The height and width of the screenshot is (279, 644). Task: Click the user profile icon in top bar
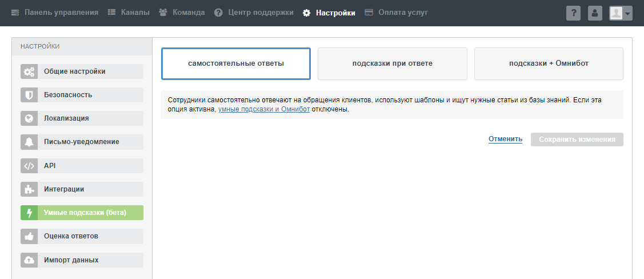[595, 13]
